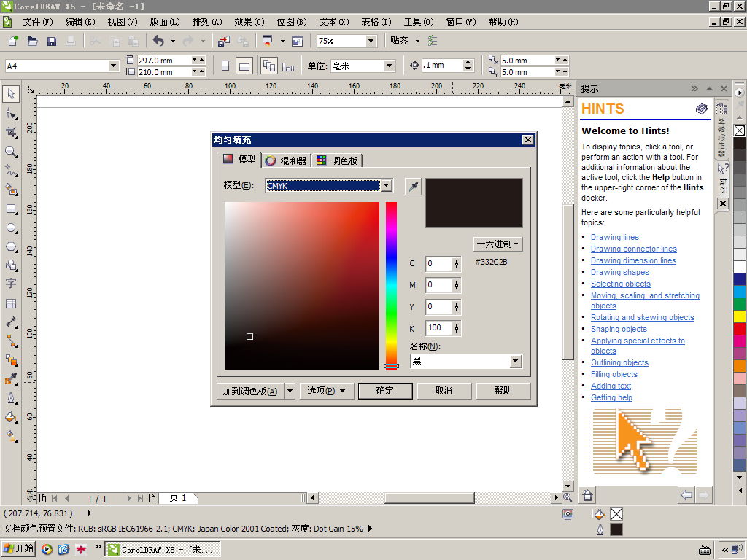The image size is (747, 560).
Task: Switch to the 混和器 (Mixers) tab
Action: [x=286, y=160]
